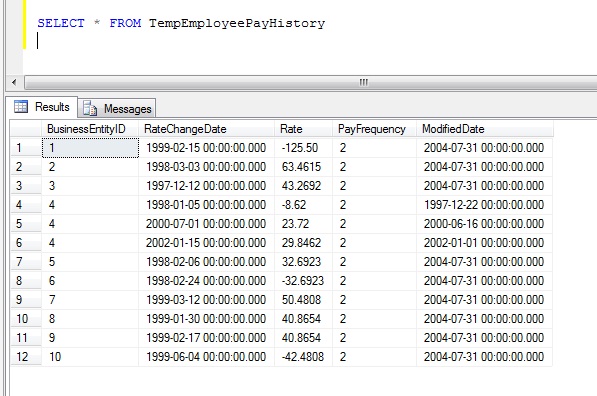Click the Rate cell 29.8462

pos(303,243)
